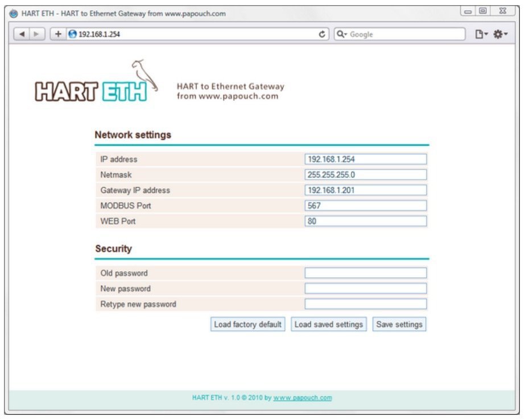Click the globe site icon in address bar
The image size is (525, 420).
coord(72,34)
